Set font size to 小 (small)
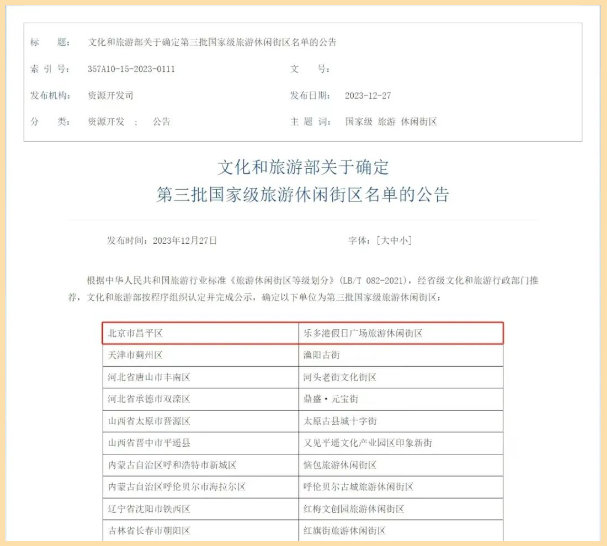The height and width of the screenshot is (546, 607). pos(403,241)
